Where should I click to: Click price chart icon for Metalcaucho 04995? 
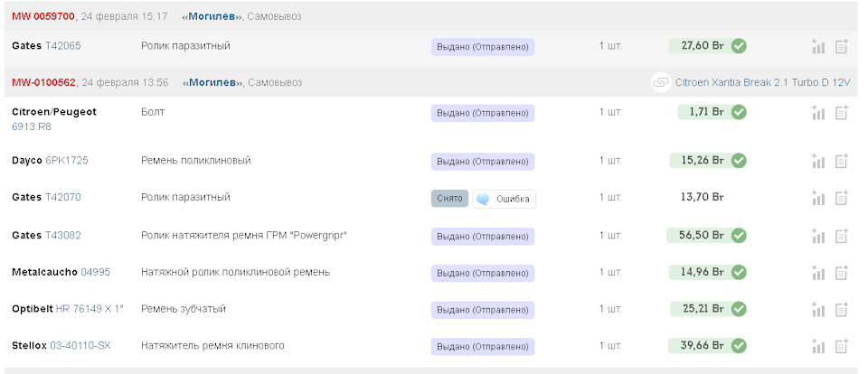pyautogui.click(x=819, y=273)
